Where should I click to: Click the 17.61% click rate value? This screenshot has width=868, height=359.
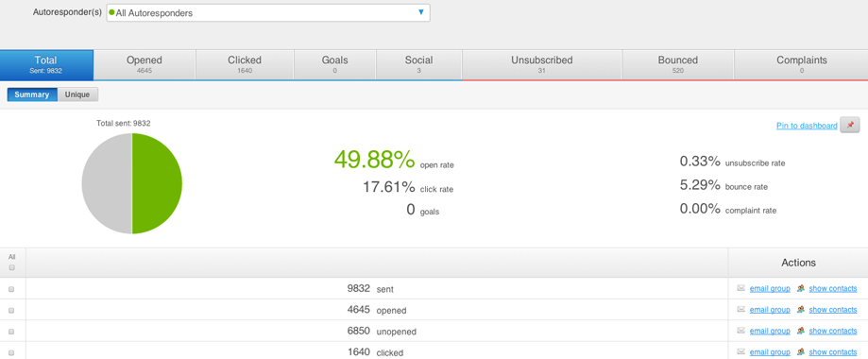[388, 187]
